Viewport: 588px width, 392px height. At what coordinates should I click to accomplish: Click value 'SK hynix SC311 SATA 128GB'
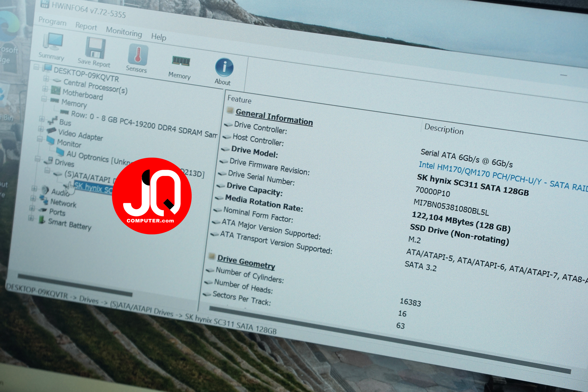click(x=473, y=185)
